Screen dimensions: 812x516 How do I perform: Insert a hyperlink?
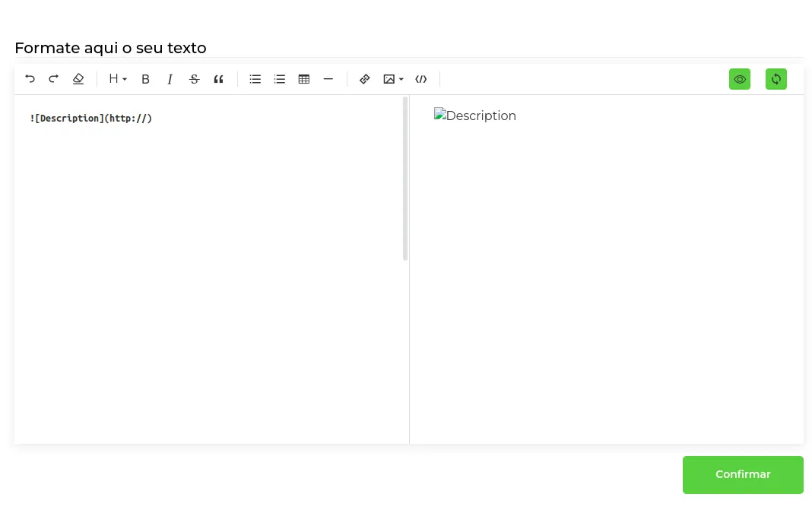(x=365, y=79)
